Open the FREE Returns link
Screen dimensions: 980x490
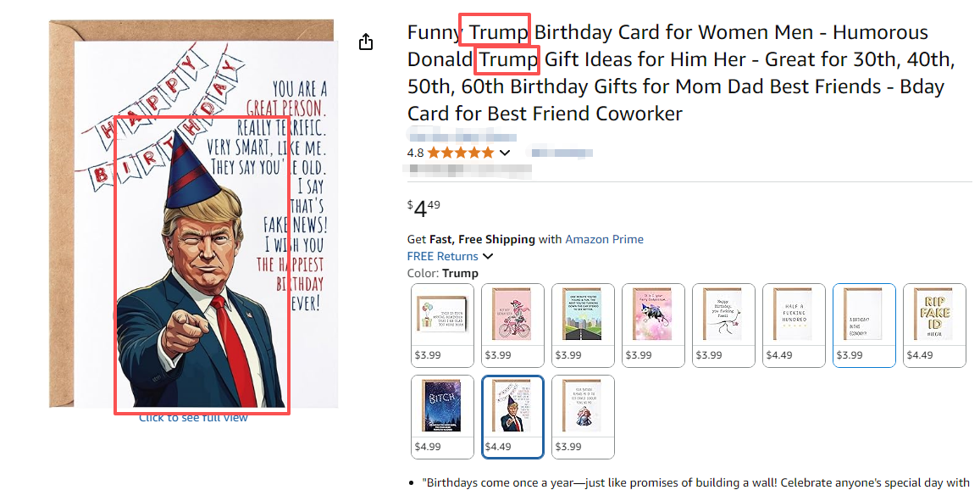(x=442, y=256)
